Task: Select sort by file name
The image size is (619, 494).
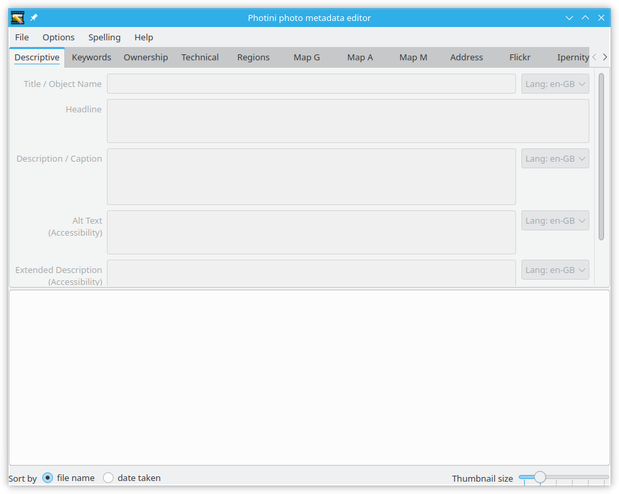Action: (68, 478)
